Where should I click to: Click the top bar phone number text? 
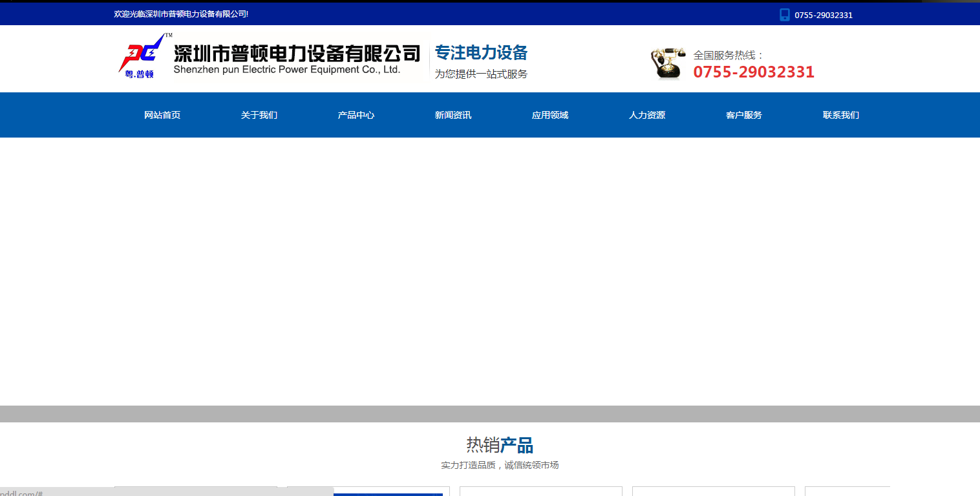coord(824,15)
